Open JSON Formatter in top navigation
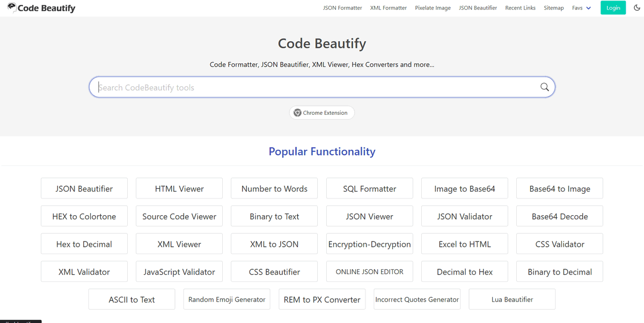 [x=342, y=8]
